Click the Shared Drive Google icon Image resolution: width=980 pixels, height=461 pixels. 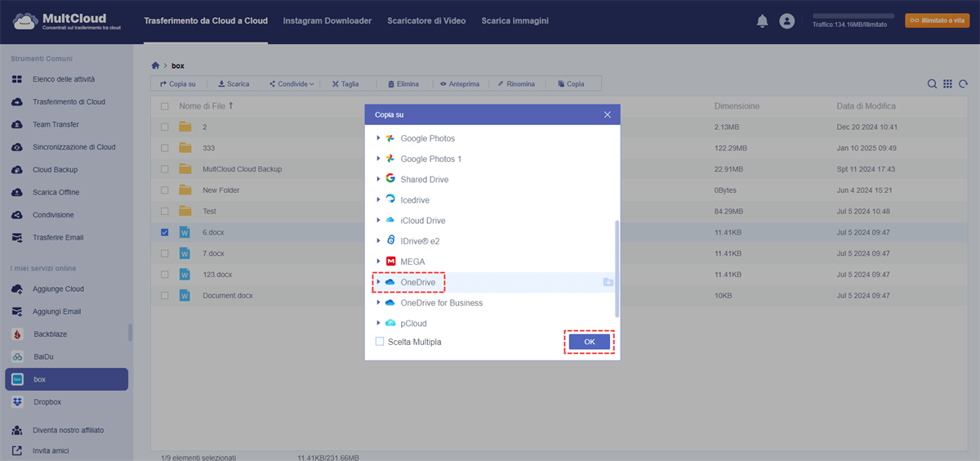pos(390,179)
